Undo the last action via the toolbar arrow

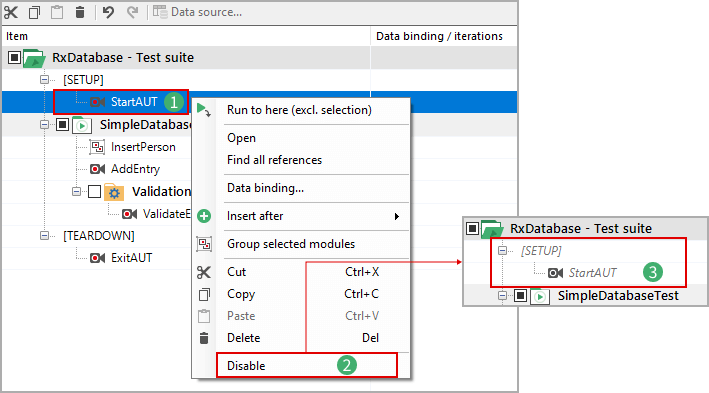(x=108, y=12)
